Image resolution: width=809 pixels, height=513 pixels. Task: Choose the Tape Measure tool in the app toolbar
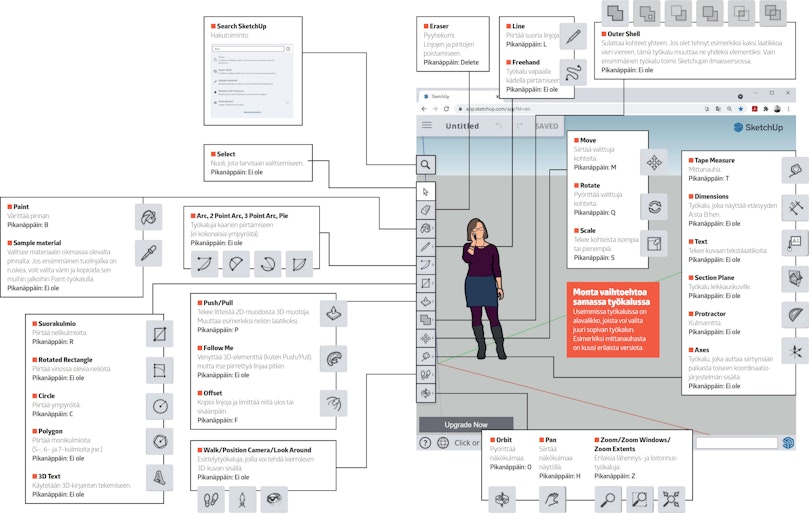point(426,357)
